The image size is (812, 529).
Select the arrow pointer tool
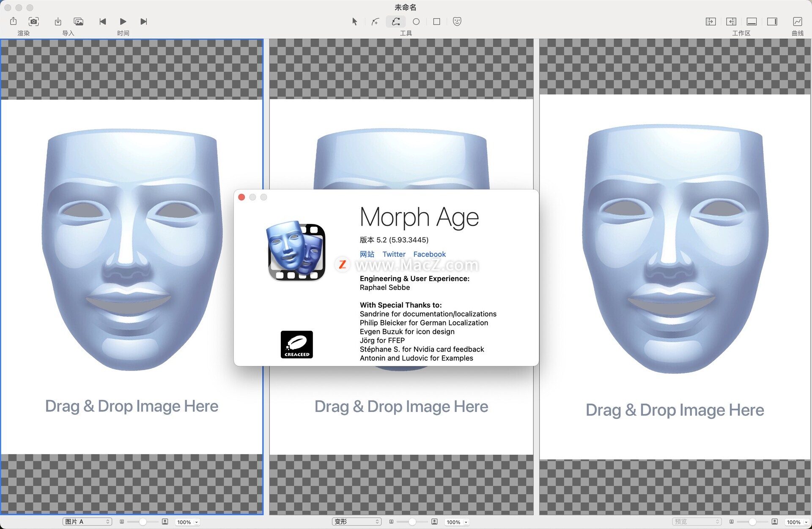pos(354,22)
